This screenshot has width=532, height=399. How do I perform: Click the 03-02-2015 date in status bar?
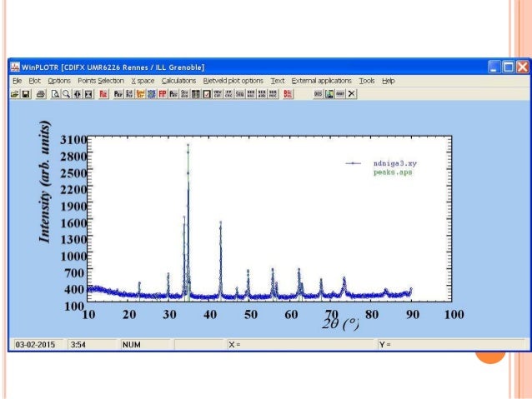(35, 344)
